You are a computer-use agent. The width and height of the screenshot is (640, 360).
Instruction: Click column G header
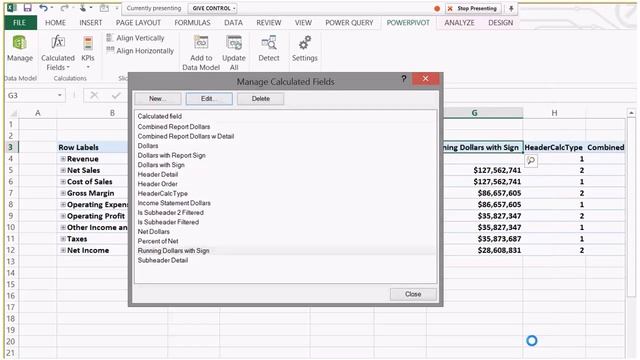[474, 113]
